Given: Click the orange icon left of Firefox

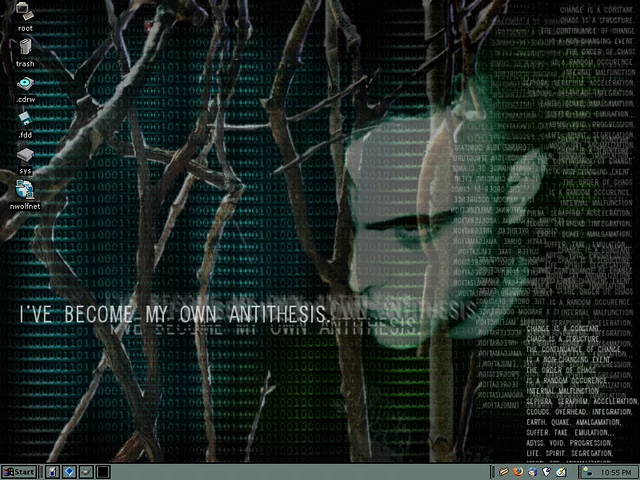Looking at the screenshot, I should [x=504, y=472].
